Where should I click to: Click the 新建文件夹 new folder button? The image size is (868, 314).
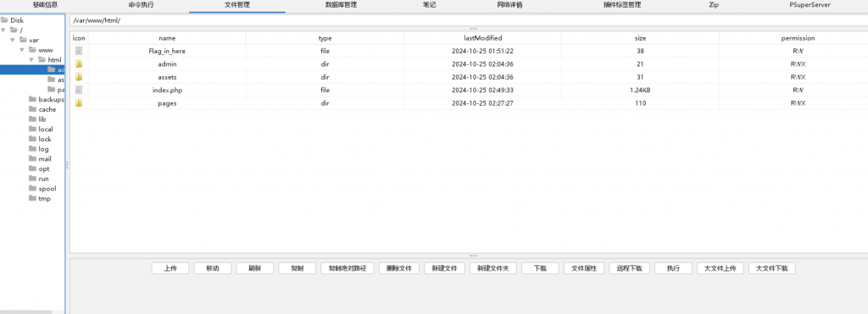[493, 268]
